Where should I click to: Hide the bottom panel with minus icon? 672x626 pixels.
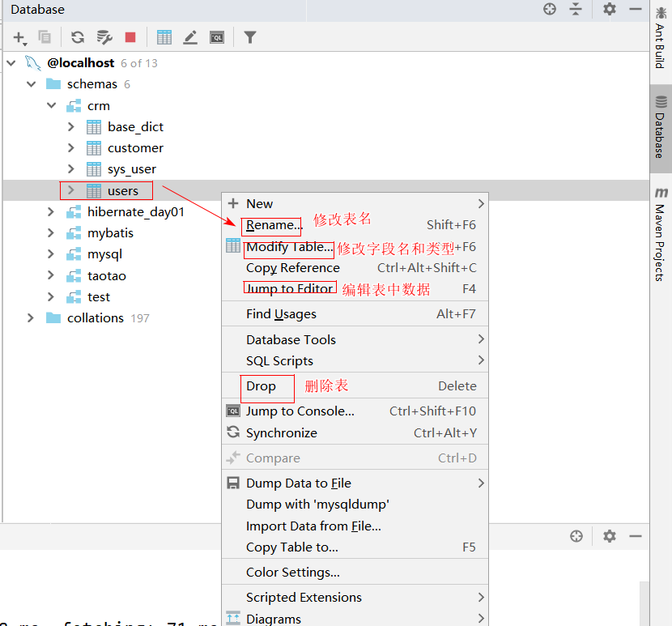click(x=635, y=536)
